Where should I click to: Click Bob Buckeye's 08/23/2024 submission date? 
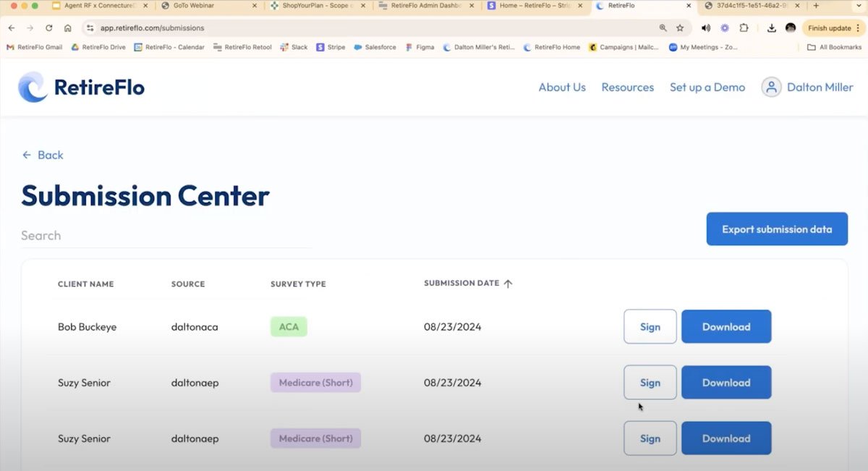tap(453, 327)
